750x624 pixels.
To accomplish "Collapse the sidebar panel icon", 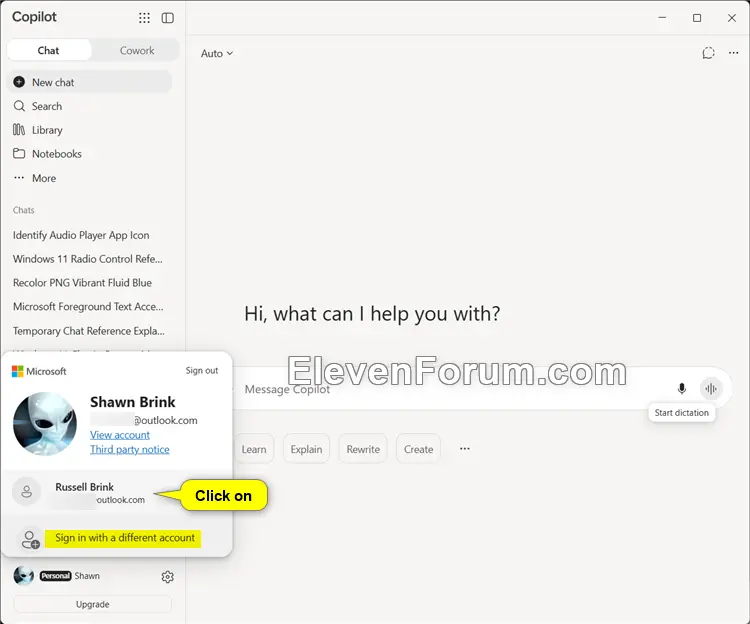I will (x=167, y=18).
